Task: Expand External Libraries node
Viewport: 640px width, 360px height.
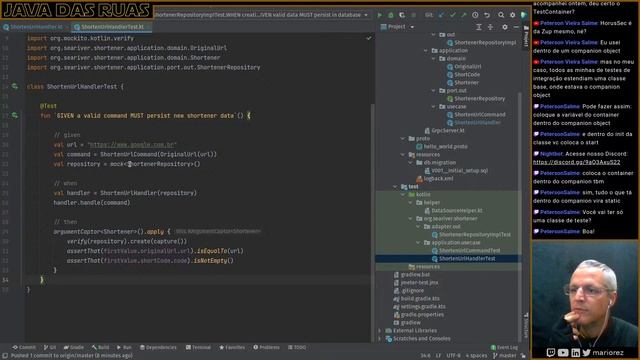Action: [x=380, y=331]
